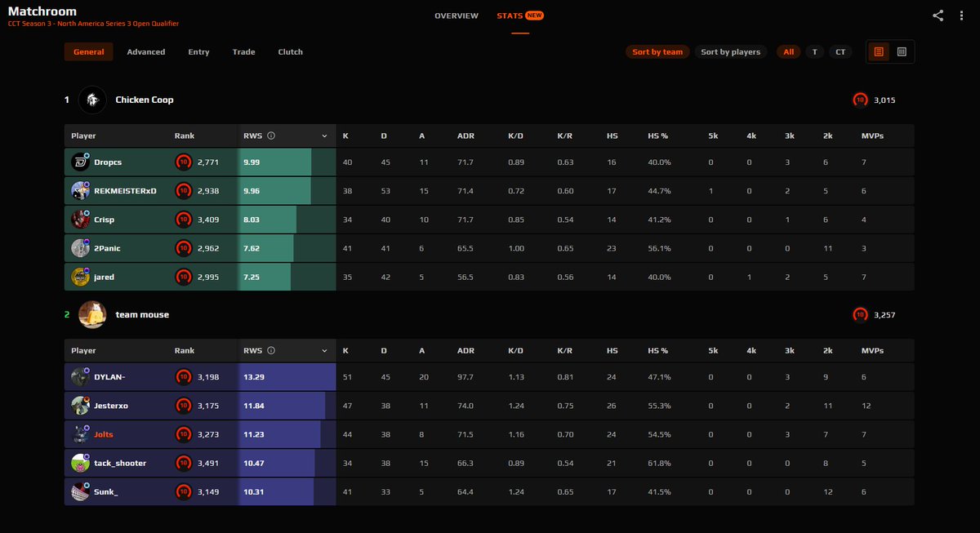Click the RWS info icon in Chicken Coop table
980x533 pixels.
click(271, 135)
